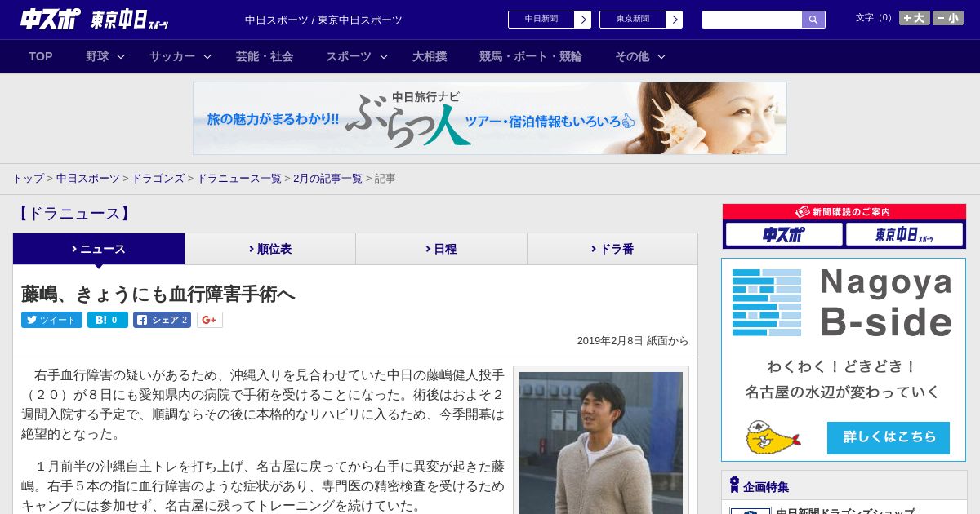Click the Nagoya B-side advertisement
The image size is (980, 514).
844,360
